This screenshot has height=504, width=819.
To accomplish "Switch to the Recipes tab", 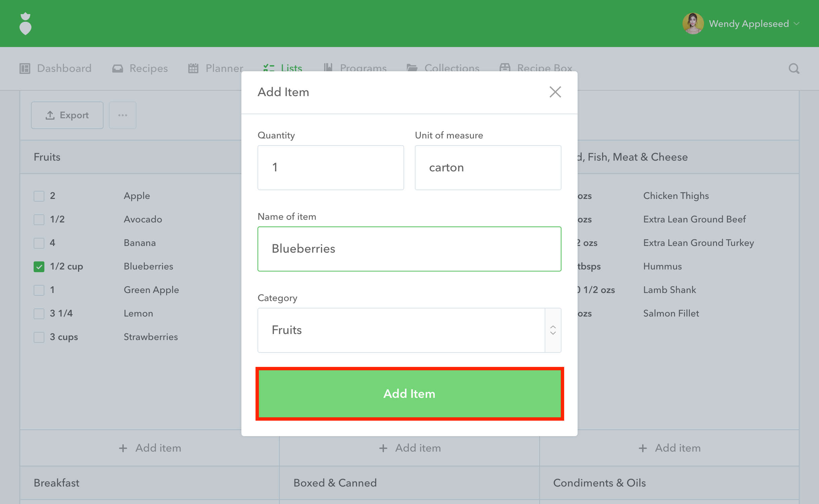I will tap(148, 69).
